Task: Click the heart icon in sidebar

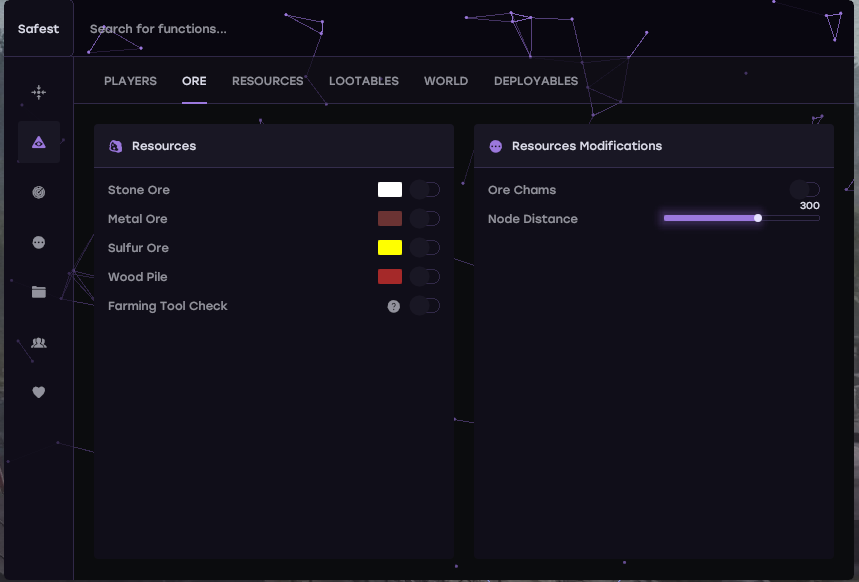Action: pyautogui.click(x=39, y=393)
